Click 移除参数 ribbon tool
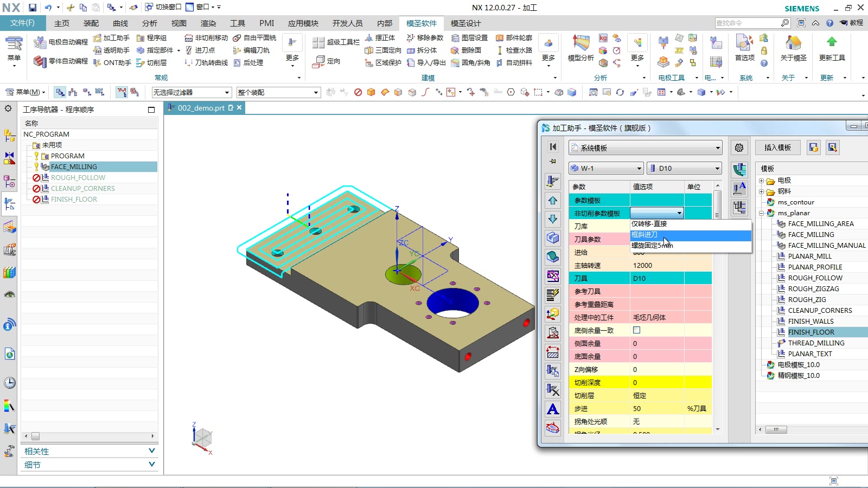 425,38
